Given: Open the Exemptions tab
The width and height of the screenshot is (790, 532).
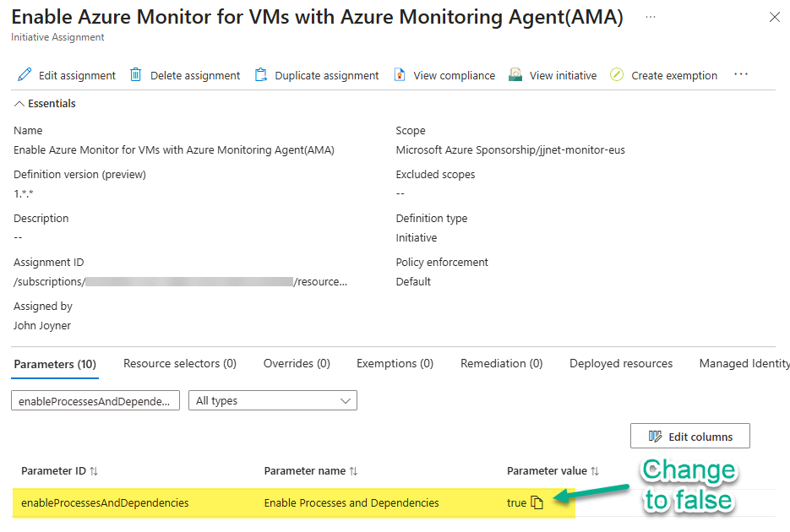Looking at the screenshot, I should click(395, 363).
